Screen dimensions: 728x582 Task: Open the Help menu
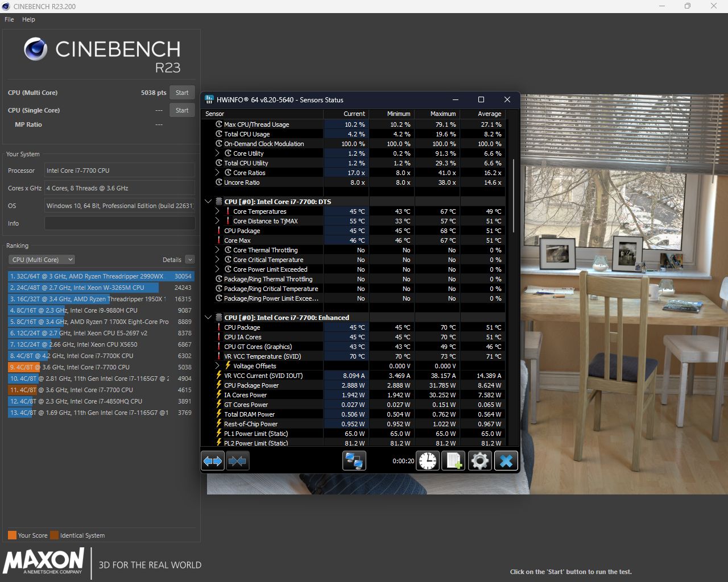click(x=28, y=19)
